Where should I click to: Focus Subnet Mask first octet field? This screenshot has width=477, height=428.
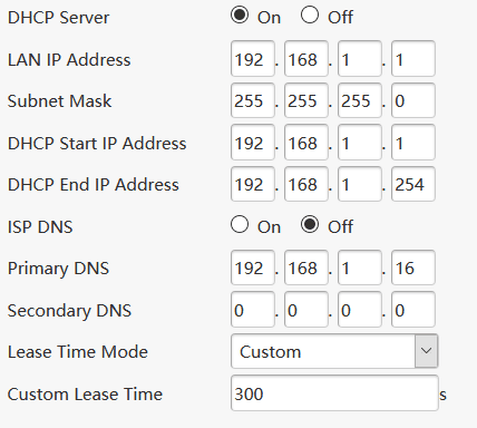pos(253,100)
